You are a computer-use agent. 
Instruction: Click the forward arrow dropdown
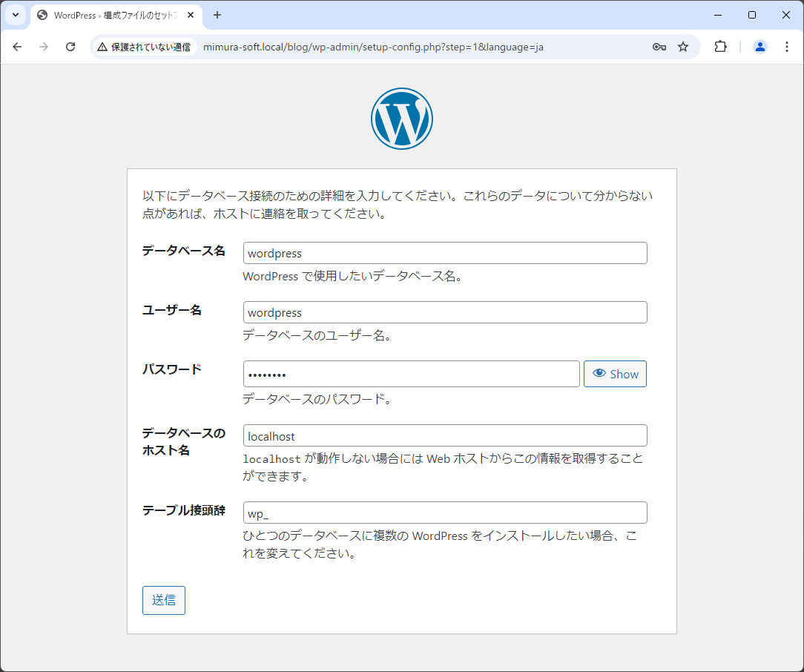tap(44, 46)
